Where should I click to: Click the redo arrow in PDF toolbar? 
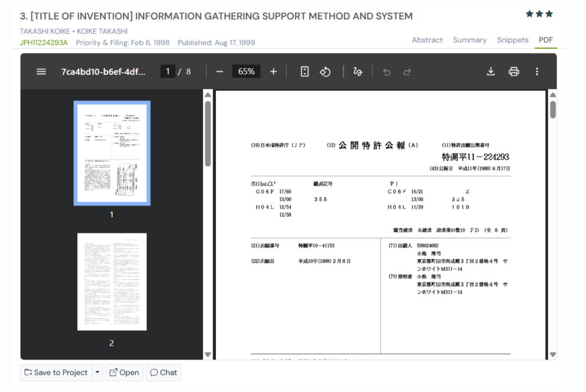click(407, 72)
